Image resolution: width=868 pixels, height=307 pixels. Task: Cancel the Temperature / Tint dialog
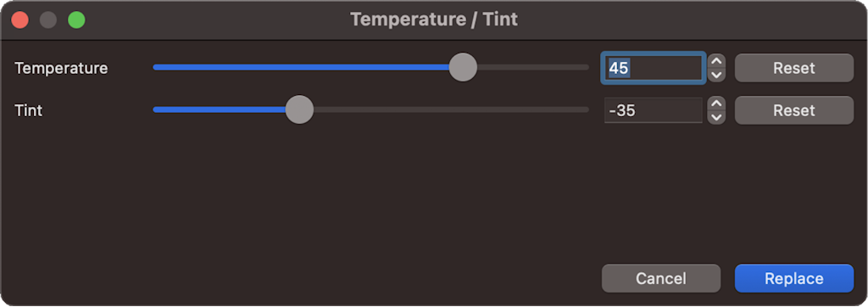(661, 278)
